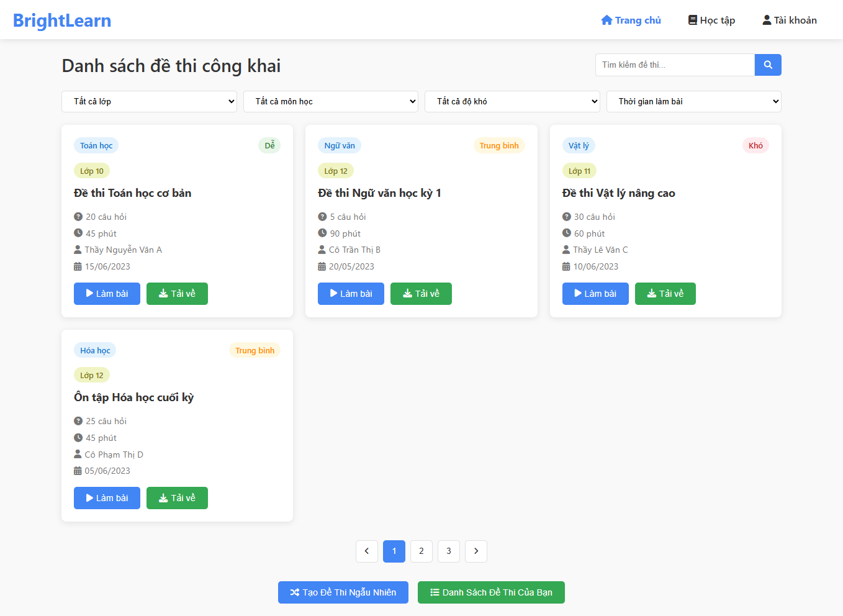Viewport: 843px width, 616px height.
Task: Open Tài khoản in the navigation bar
Action: 790,20
